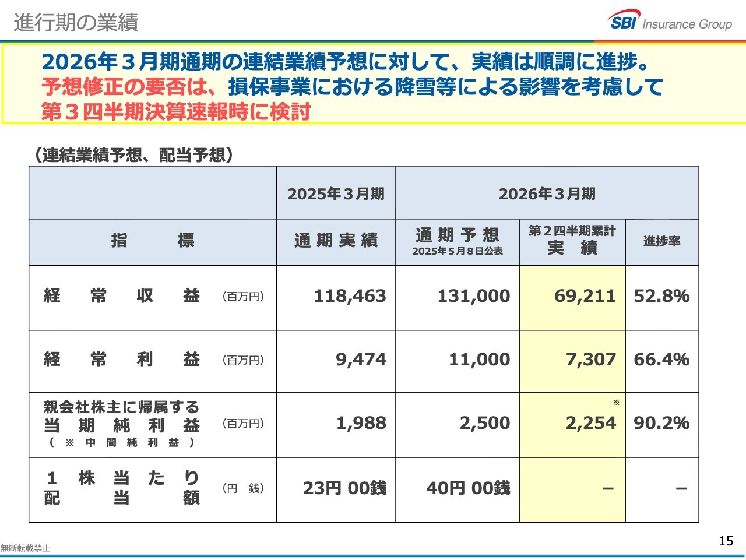Screen dimensions: 746x560
Task: Click the SBI Insurance Group logo
Action: 670,22
